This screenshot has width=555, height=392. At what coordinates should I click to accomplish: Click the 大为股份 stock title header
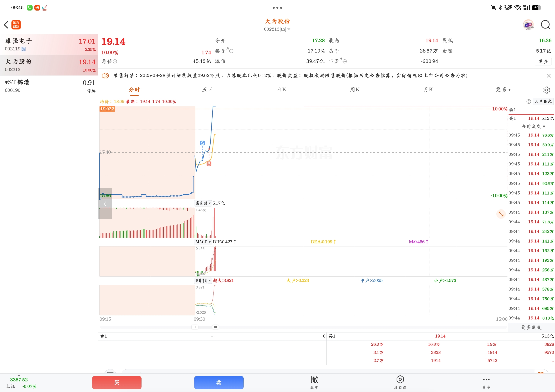tap(277, 21)
